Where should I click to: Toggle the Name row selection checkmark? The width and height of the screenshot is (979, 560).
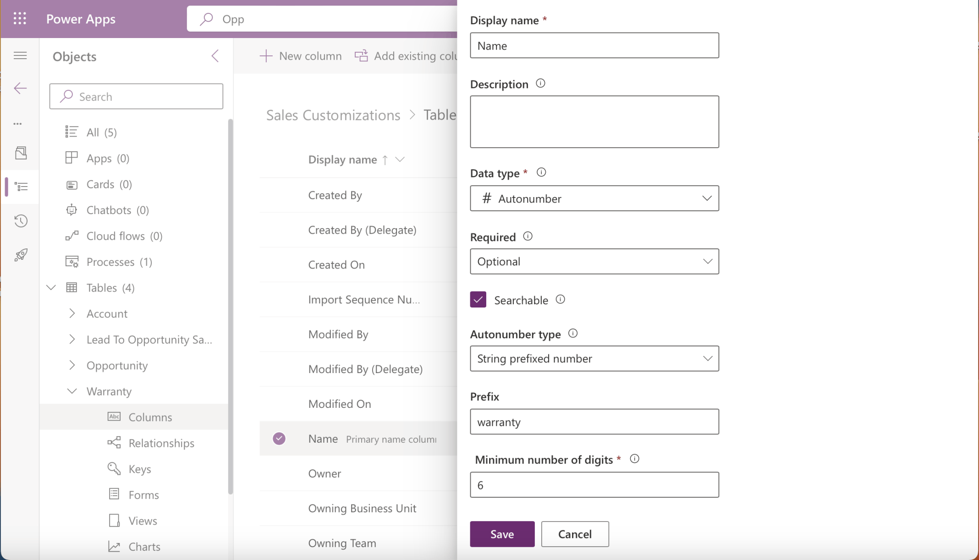point(279,439)
